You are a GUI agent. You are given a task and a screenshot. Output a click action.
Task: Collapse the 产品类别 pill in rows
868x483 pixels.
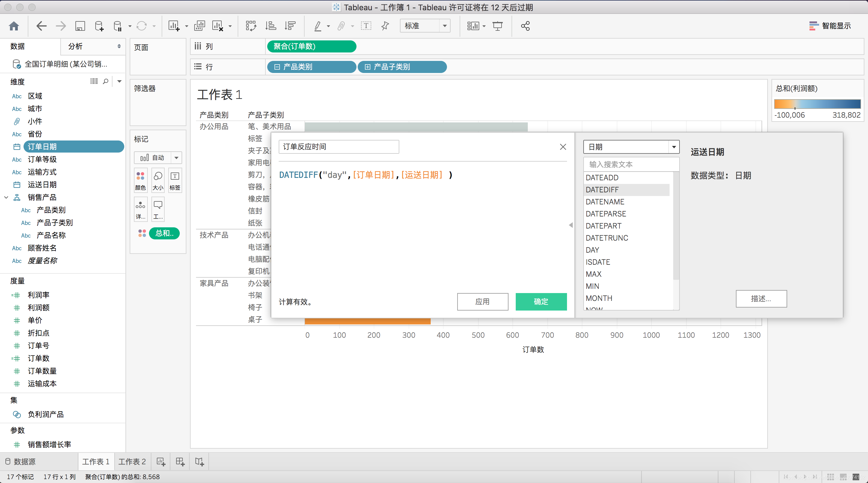[277, 67]
